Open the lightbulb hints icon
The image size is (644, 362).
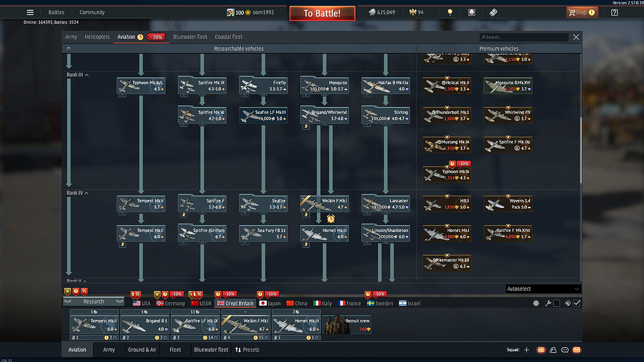pos(450,12)
